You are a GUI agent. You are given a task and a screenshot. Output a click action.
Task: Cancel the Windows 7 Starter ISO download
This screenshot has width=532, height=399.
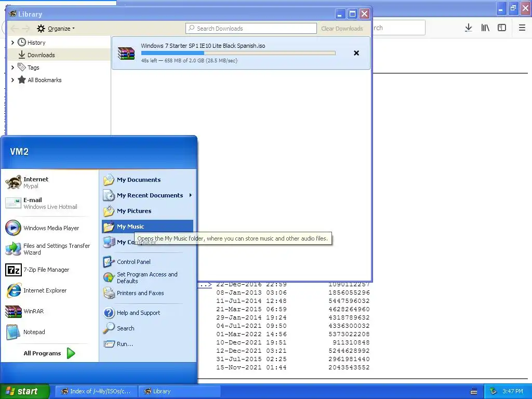[x=356, y=53]
